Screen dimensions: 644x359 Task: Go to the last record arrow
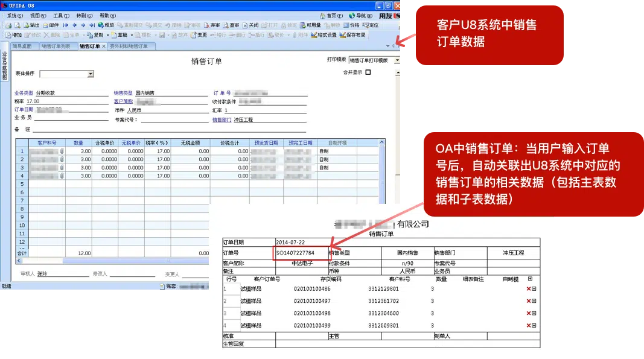[92, 25]
